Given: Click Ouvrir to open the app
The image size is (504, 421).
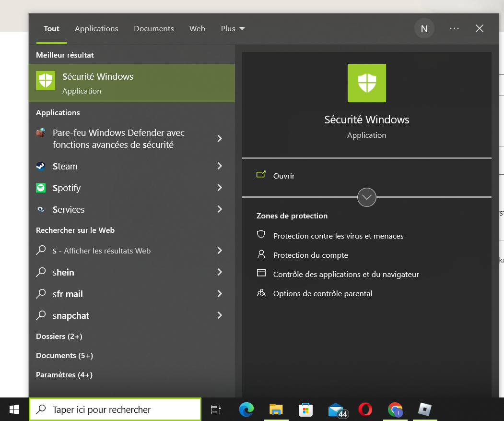Looking at the screenshot, I should [284, 176].
